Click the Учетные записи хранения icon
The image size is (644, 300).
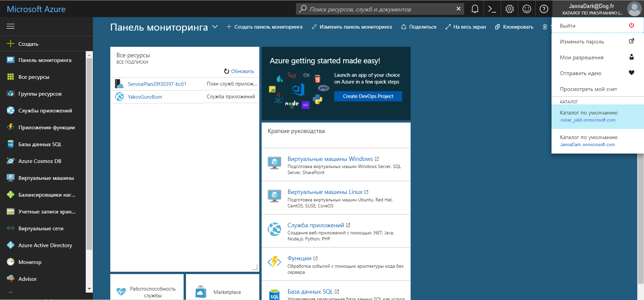pos(11,211)
